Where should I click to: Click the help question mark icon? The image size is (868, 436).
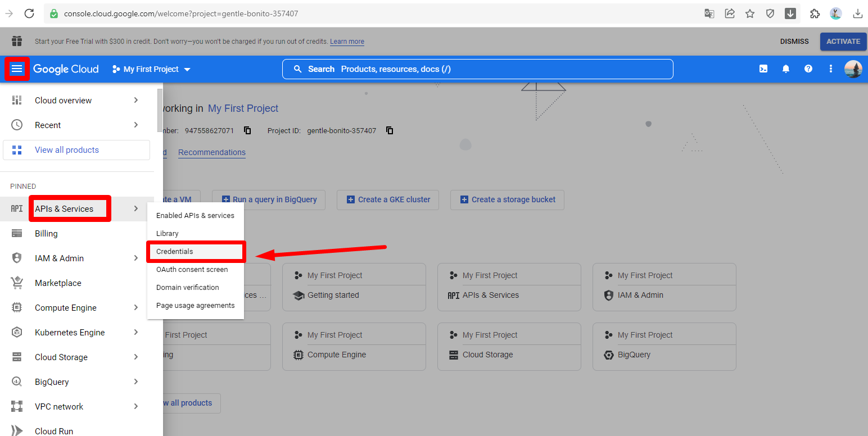[808, 69]
